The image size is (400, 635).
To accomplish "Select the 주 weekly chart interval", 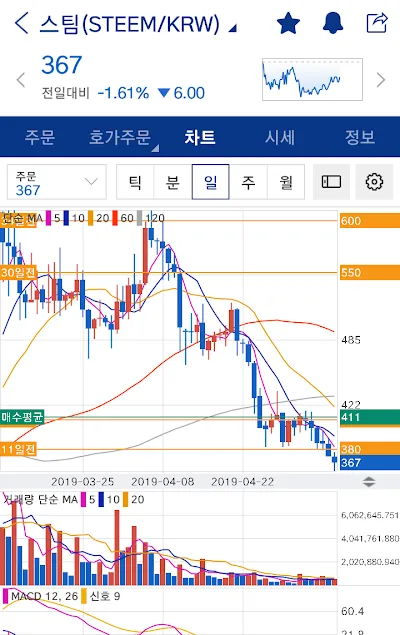I will (x=248, y=182).
